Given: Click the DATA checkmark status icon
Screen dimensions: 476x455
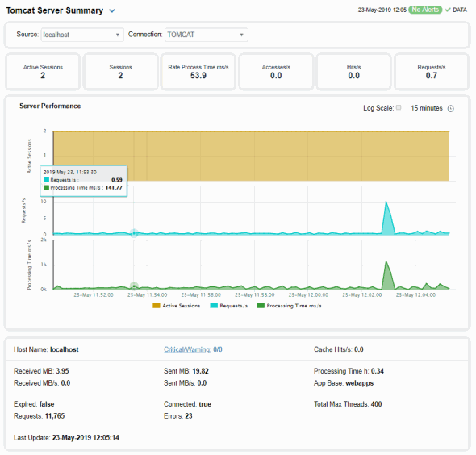Looking at the screenshot, I should (448, 10).
